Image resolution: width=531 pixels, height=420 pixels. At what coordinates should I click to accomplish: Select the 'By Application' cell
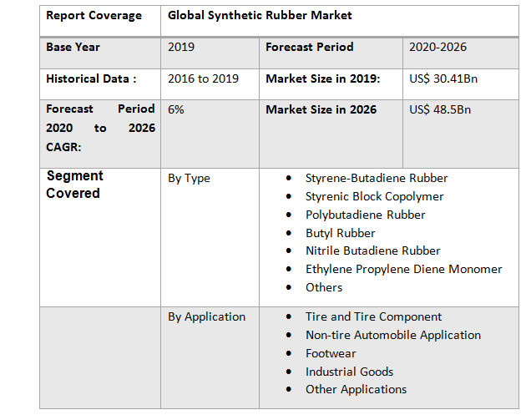206,316
